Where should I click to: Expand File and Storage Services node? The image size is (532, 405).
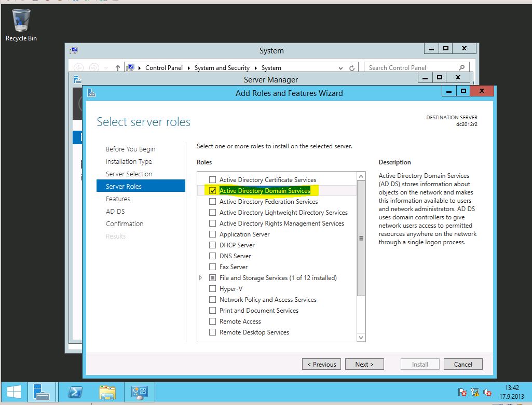200,277
